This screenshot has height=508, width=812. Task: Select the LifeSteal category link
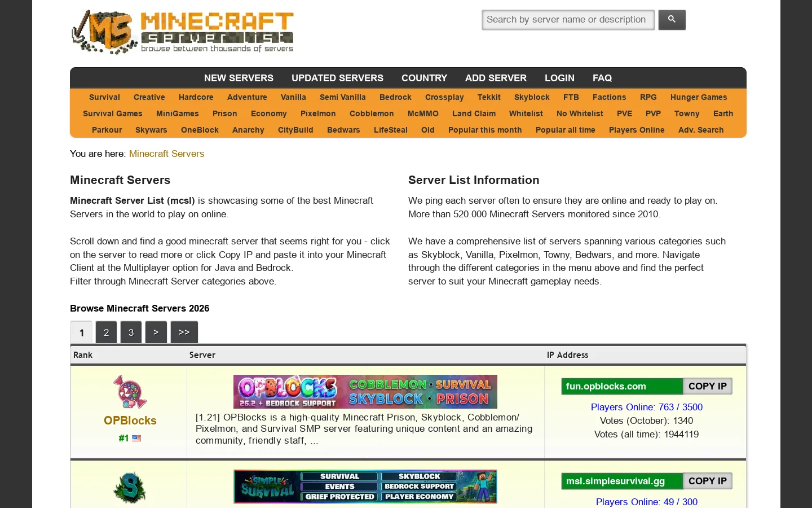click(391, 130)
